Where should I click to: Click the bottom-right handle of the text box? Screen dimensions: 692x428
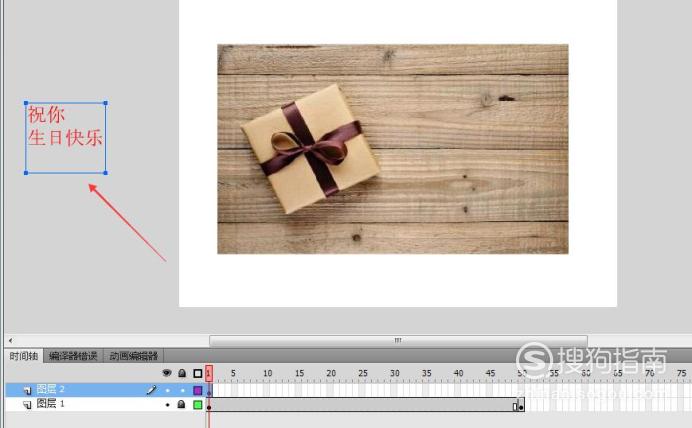(x=105, y=173)
